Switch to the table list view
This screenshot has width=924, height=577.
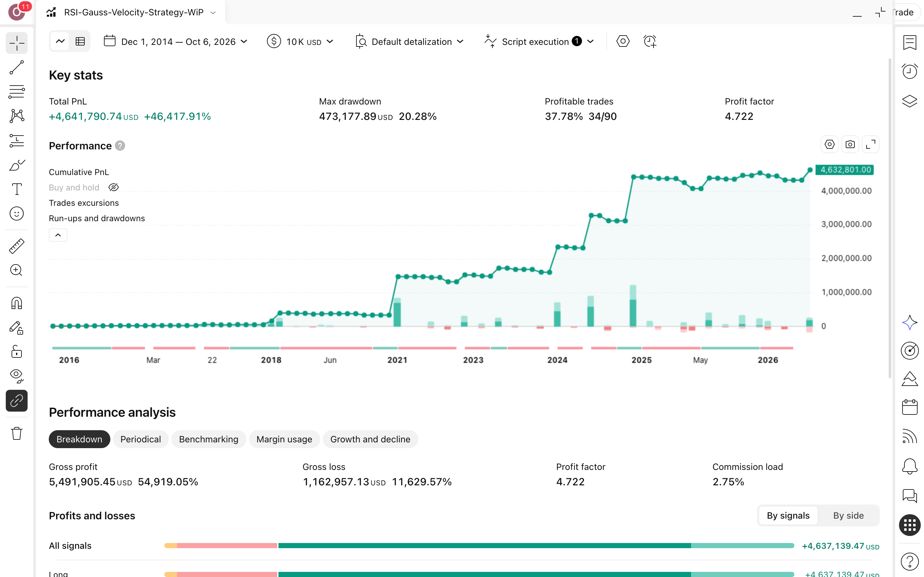[x=80, y=41]
